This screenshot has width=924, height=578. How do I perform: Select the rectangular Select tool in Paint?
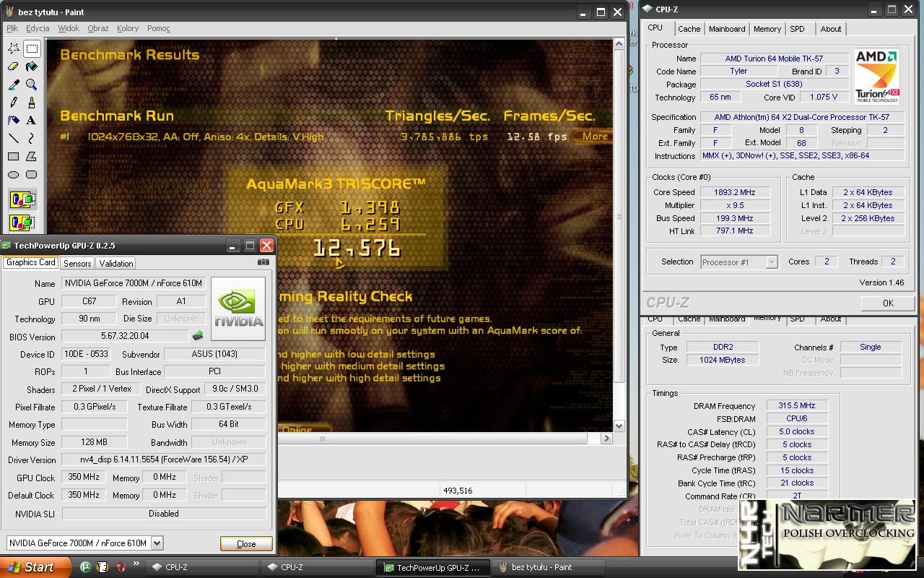(x=32, y=49)
